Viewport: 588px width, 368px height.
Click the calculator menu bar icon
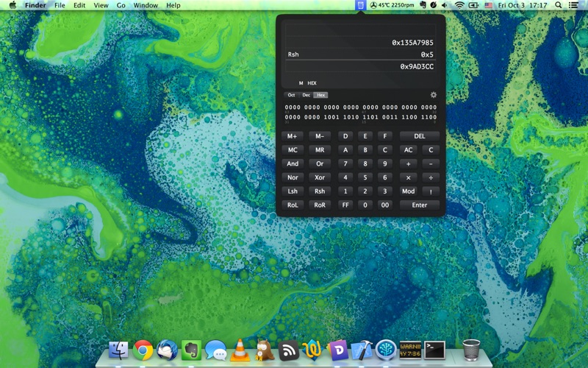(x=360, y=5)
